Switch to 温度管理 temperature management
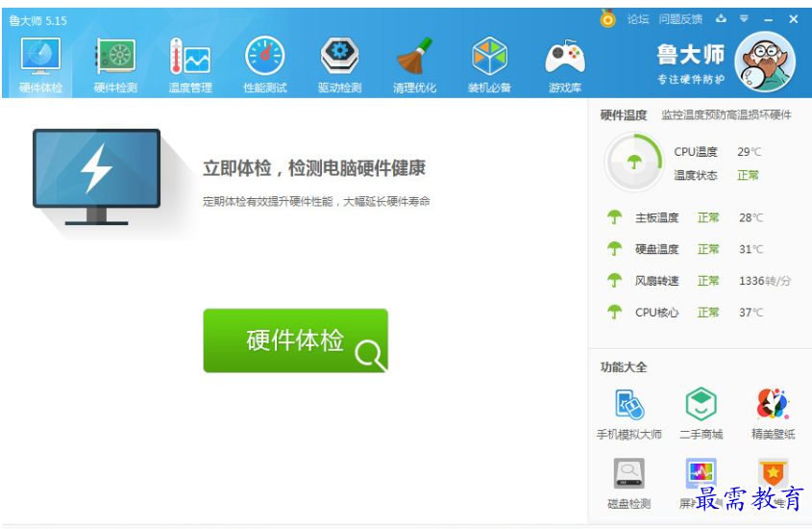The width and height of the screenshot is (812, 529). [x=190, y=65]
